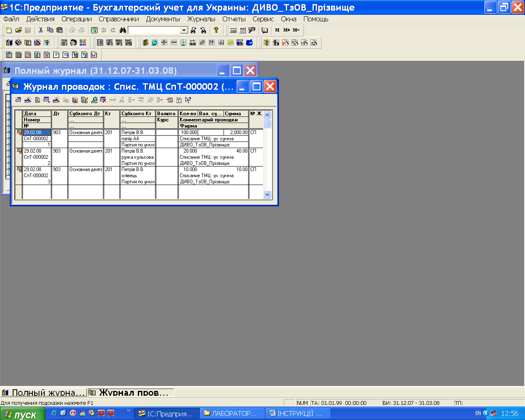Screen dimensions: 525x420
Task: Click the M+ memory add button
Action: coord(287,30)
